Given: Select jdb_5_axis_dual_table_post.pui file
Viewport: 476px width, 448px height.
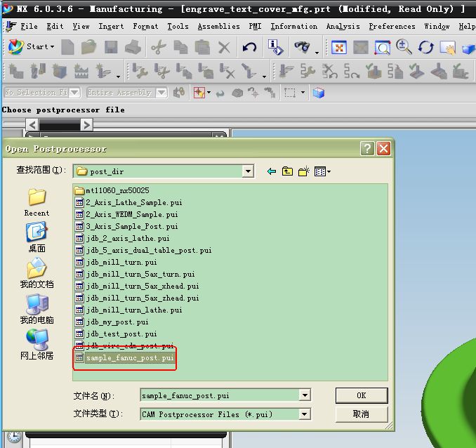Looking at the screenshot, I should point(143,250).
